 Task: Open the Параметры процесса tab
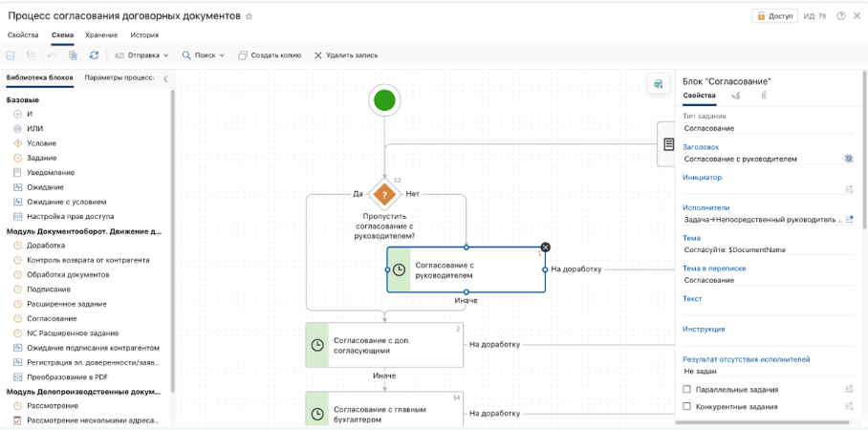click(x=119, y=78)
